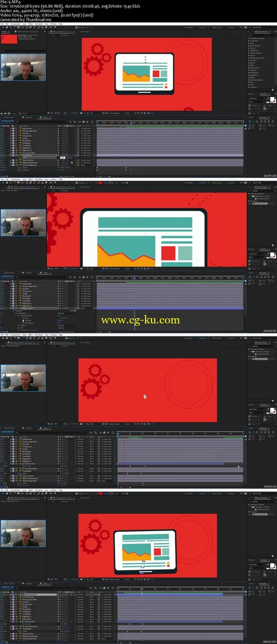Hide the Mask monitor layer eye in the third frame
Viewport: 277px width, 644px height.
click(x=2, y=464)
